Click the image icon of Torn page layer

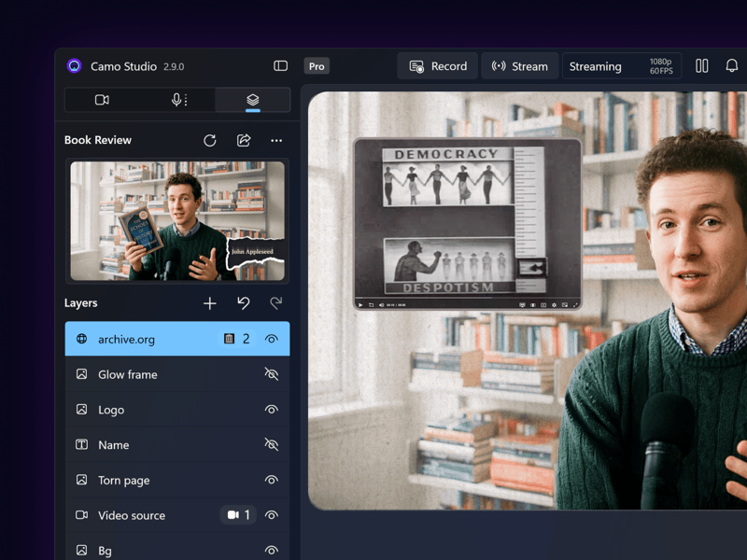pyautogui.click(x=82, y=480)
